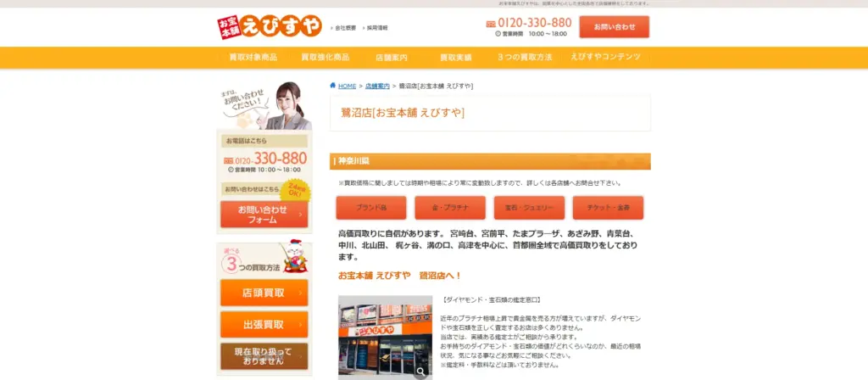Open the 買取強化商品 menu
Image resolution: width=868 pixels, height=380 pixels.
pos(325,58)
